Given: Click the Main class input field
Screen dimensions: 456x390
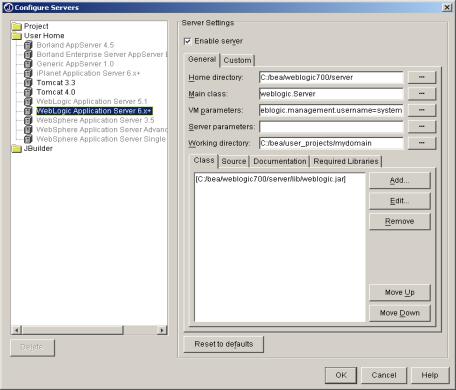Looking at the screenshot, I should tap(331, 94).
